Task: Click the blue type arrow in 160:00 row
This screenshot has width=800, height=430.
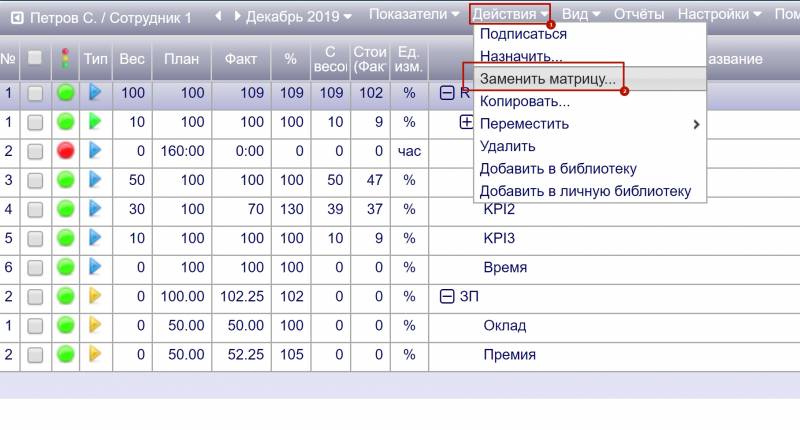Action: (95, 150)
